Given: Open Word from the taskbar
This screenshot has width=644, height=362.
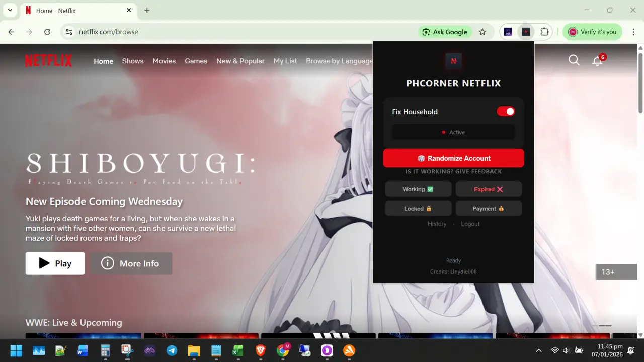Looking at the screenshot, I should [x=83, y=350].
